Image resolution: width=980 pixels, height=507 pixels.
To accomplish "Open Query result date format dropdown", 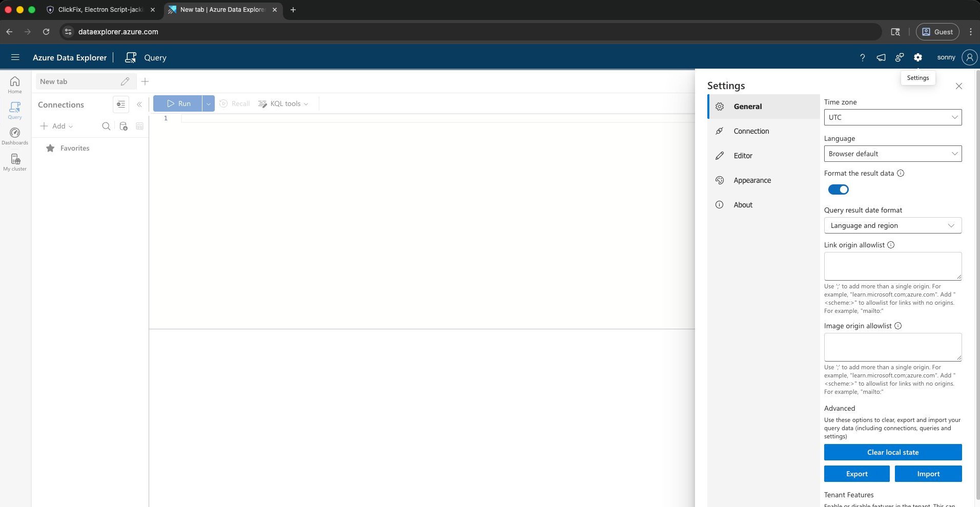I will (893, 225).
